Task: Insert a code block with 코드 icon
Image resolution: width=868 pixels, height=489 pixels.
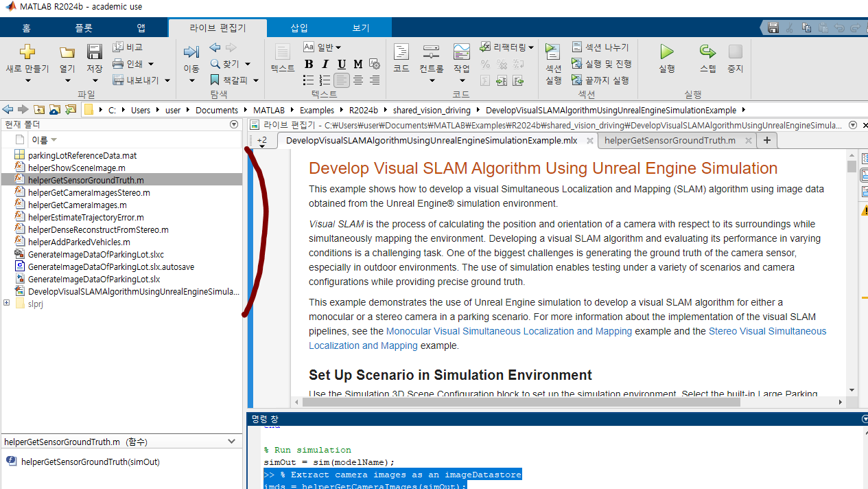Action: coord(401,52)
